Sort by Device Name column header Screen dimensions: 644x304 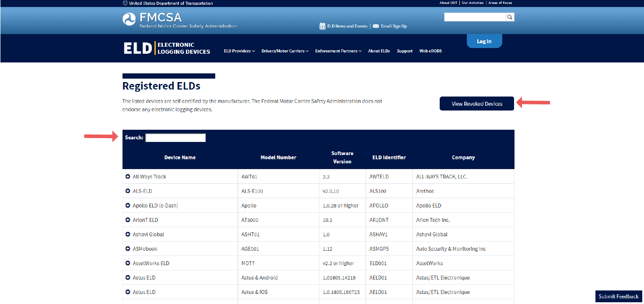pos(180,157)
